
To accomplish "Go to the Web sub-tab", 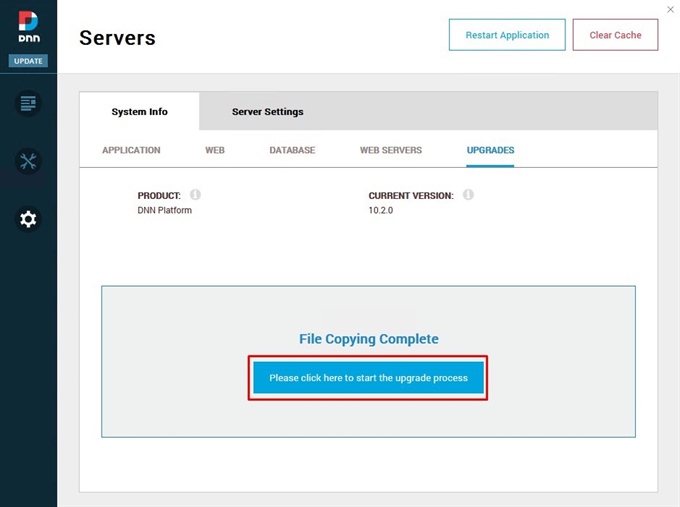I will coord(214,150).
